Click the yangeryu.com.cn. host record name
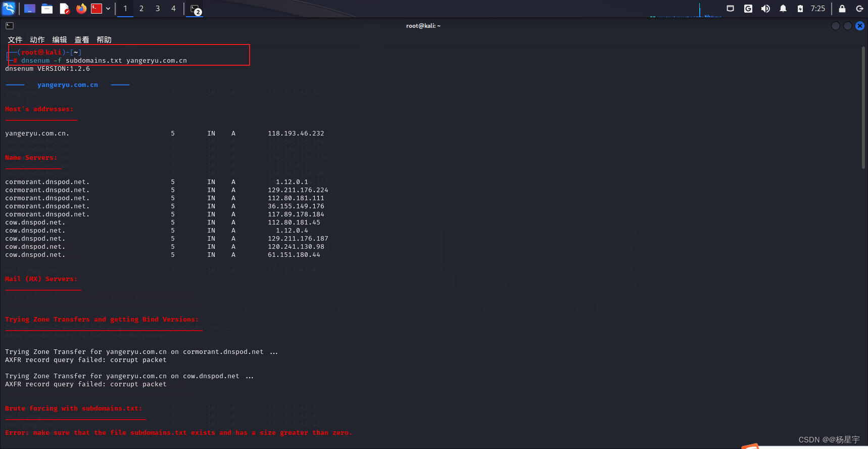Viewport: 868px width, 449px height. (x=37, y=133)
